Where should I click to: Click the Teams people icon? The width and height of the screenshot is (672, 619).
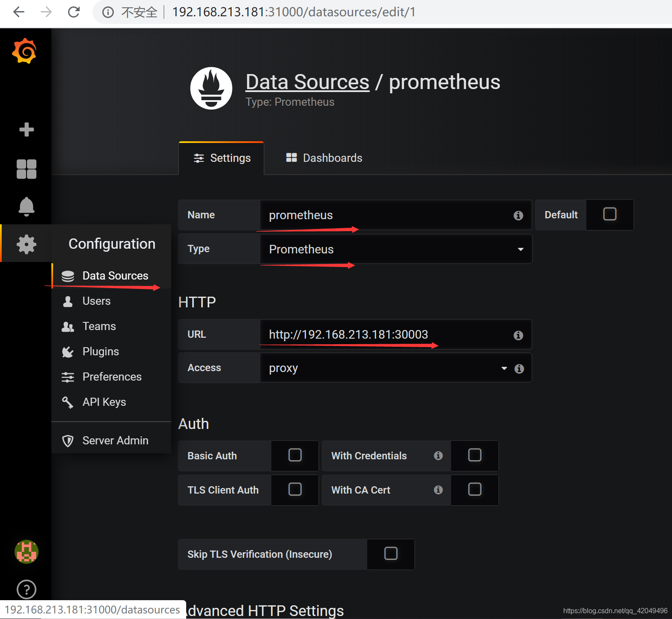click(68, 327)
